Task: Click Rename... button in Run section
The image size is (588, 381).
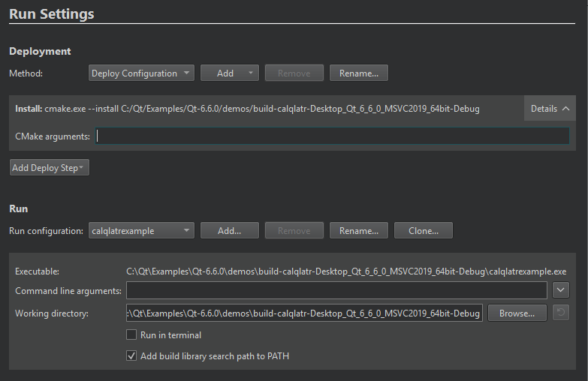Action: [x=359, y=231]
